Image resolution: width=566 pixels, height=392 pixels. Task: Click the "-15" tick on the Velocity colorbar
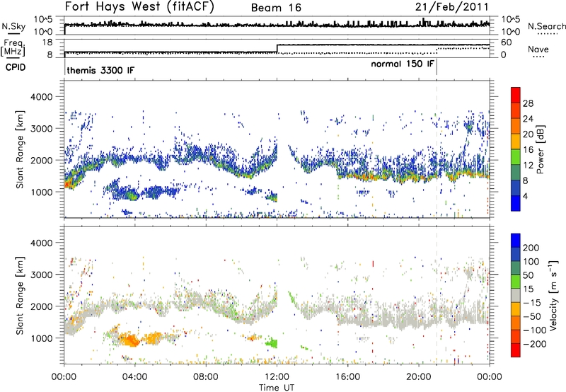(x=532, y=302)
